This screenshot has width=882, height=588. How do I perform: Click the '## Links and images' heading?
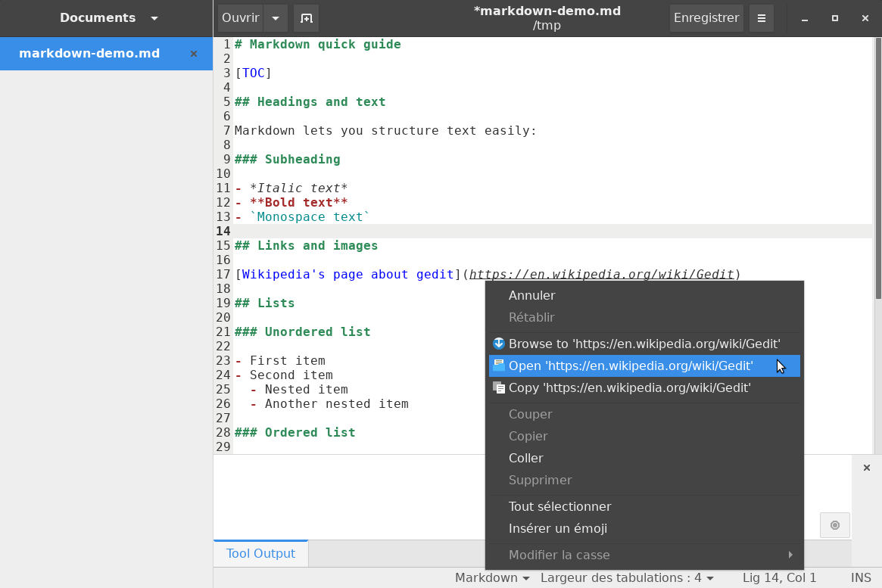(306, 246)
